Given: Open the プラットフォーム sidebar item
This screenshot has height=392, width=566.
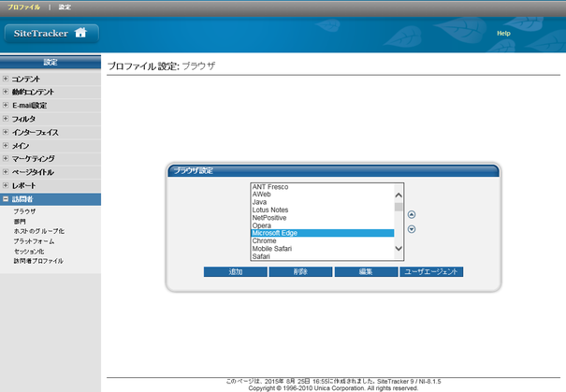Looking at the screenshot, I should 34,241.
